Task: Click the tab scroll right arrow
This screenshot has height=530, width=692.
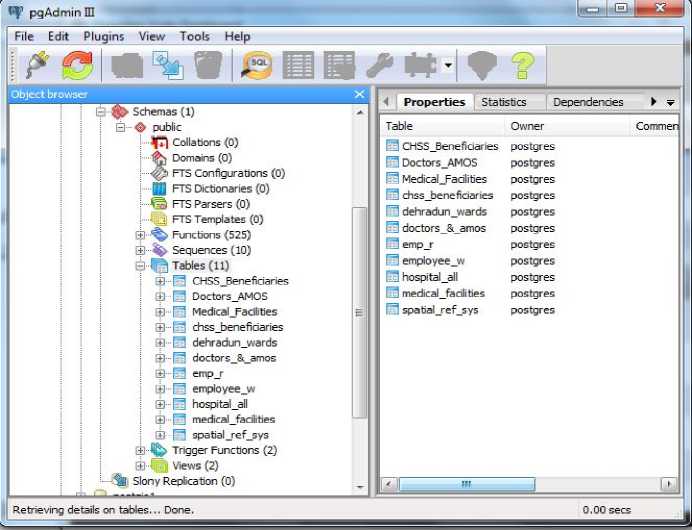Action: [x=654, y=102]
